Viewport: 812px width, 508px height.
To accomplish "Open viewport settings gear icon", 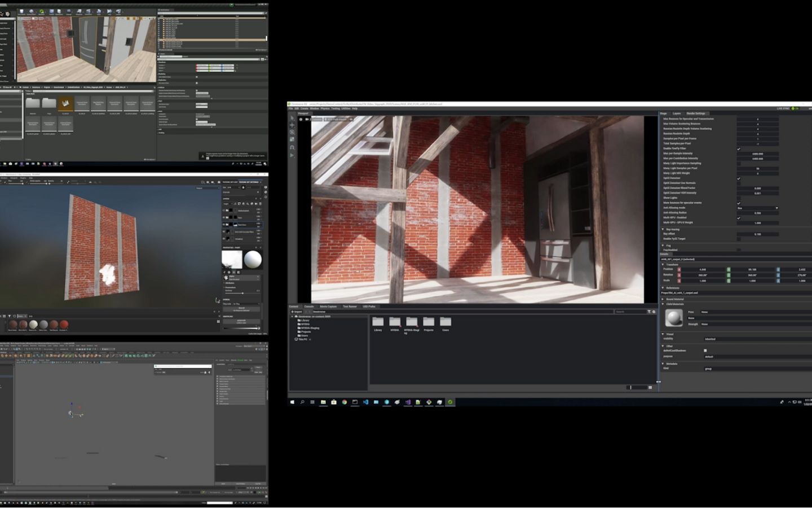I will 301,120.
